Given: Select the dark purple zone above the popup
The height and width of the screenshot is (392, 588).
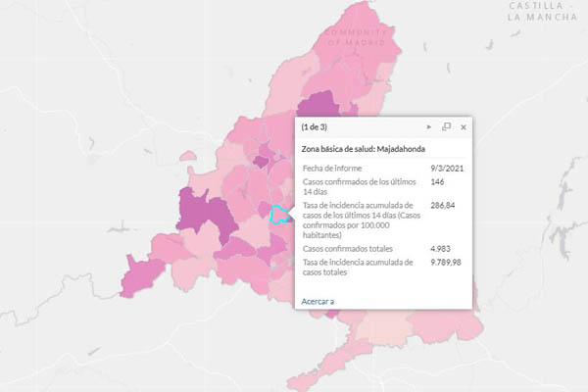Looking at the screenshot, I should 320,106.
